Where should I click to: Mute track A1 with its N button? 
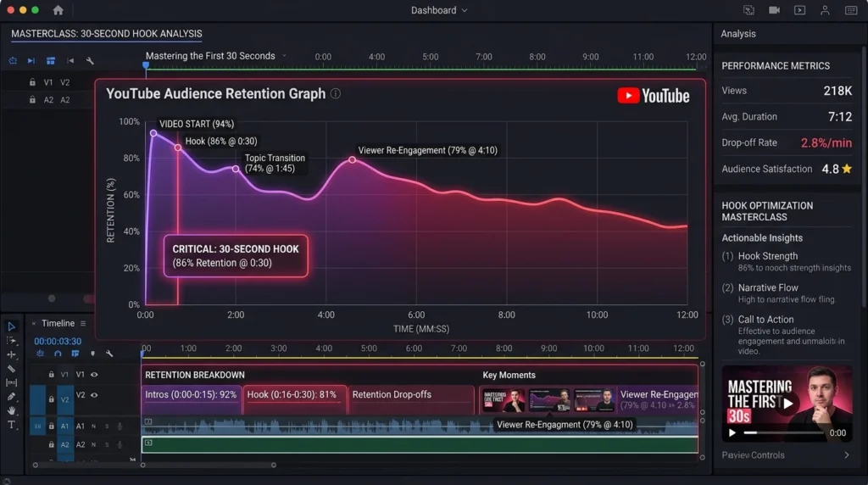click(93, 426)
